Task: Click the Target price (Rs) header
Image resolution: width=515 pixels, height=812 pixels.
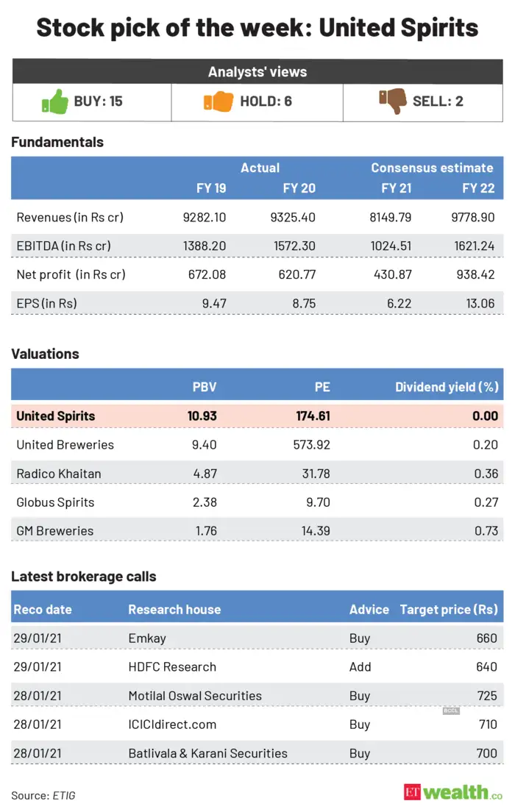Action: [449, 610]
